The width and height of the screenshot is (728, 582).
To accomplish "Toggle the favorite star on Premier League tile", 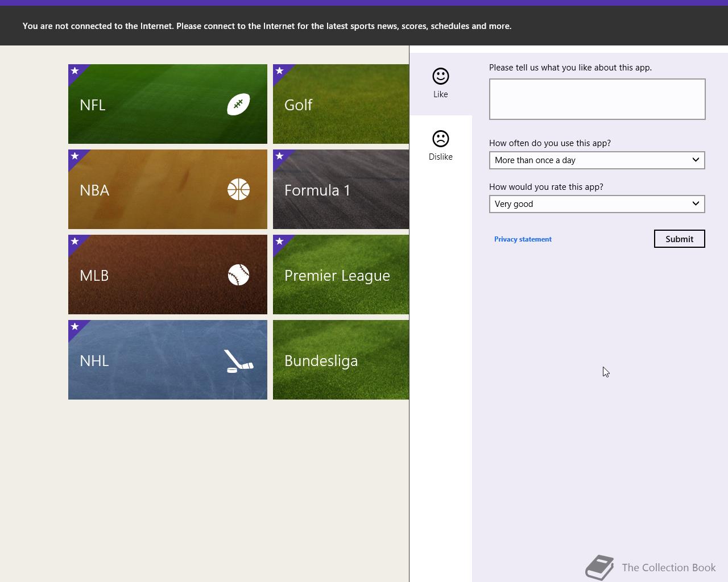I will click(280, 242).
